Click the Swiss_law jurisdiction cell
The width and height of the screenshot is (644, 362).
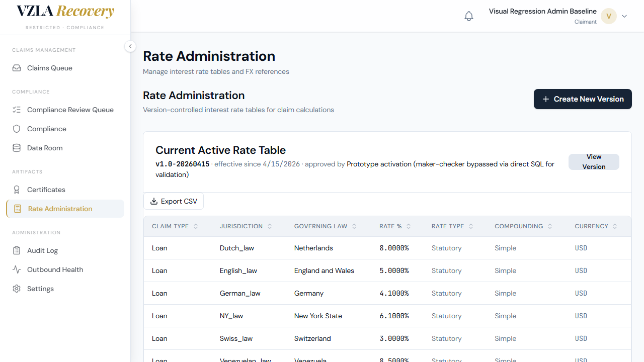[236, 338]
